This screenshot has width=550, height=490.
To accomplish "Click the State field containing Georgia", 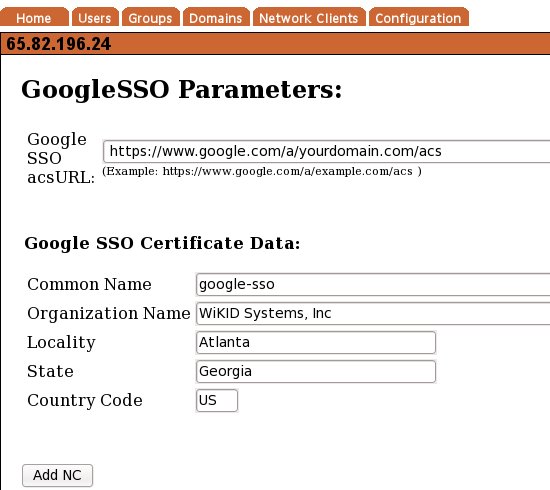I will coord(316,371).
